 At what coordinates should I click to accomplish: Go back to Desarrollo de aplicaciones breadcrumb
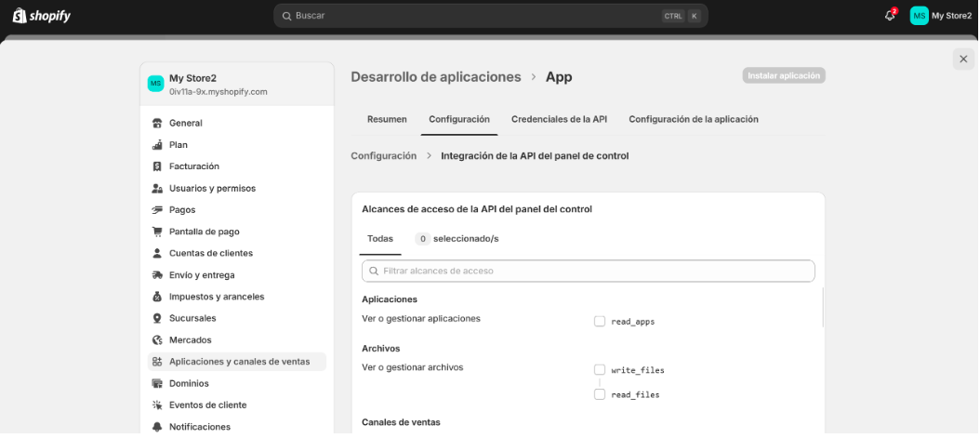click(x=435, y=76)
